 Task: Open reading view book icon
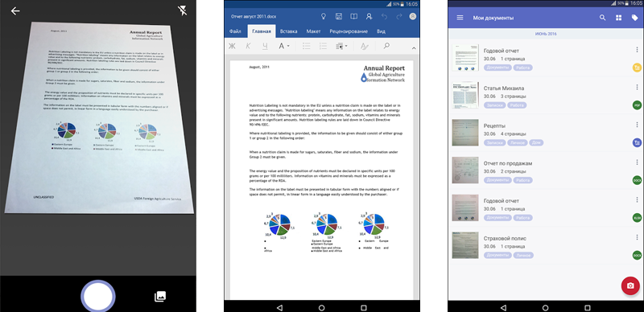pyautogui.click(x=353, y=17)
